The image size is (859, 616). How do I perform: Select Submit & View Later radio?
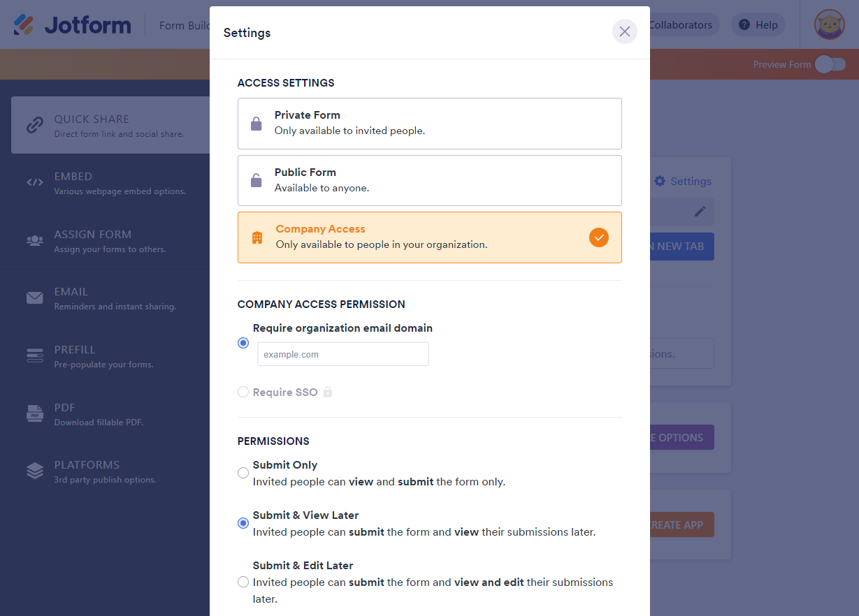pyautogui.click(x=243, y=523)
